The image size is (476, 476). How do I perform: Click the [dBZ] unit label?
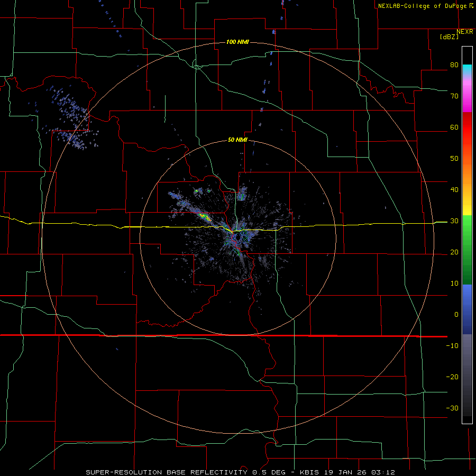tap(449, 37)
